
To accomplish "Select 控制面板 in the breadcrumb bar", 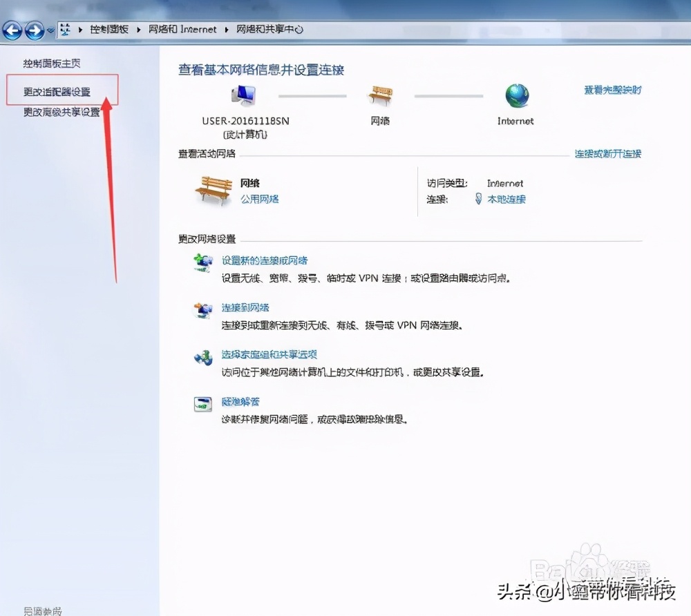I will point(111,29).
